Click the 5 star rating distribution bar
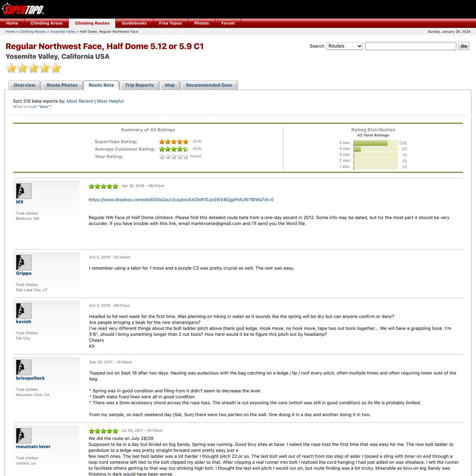Image resolution: width=476 pixels, height=476 pixels. tap(375, 143)
